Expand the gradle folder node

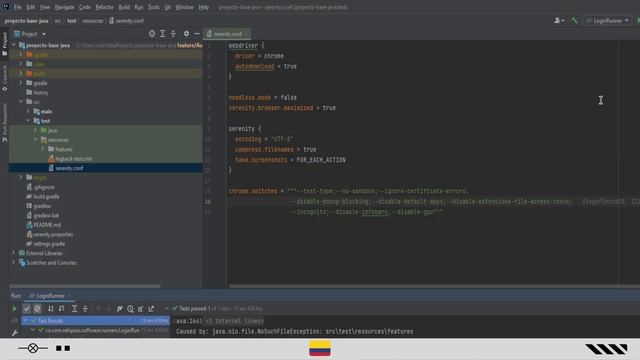point(21,83)
